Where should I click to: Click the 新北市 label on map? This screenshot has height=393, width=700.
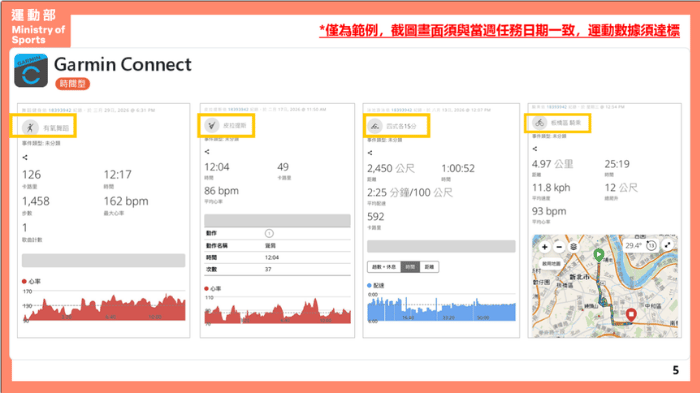pyautogui.click(x=580, y=277)
